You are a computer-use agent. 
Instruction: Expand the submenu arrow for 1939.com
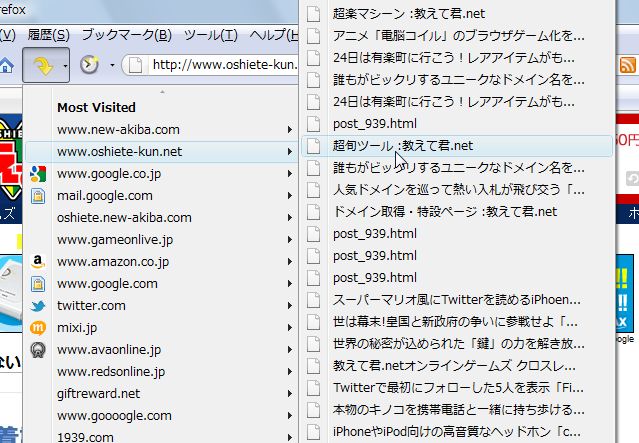pos(289,437)
